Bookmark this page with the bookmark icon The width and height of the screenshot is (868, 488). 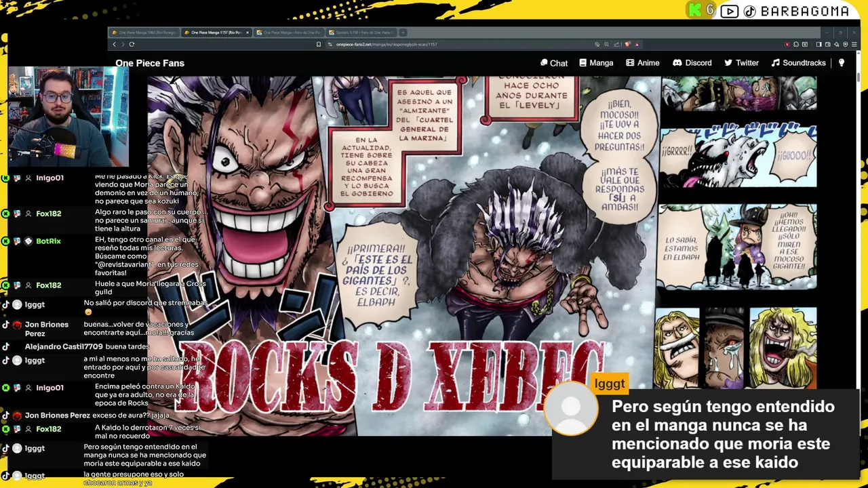[318, 44]
